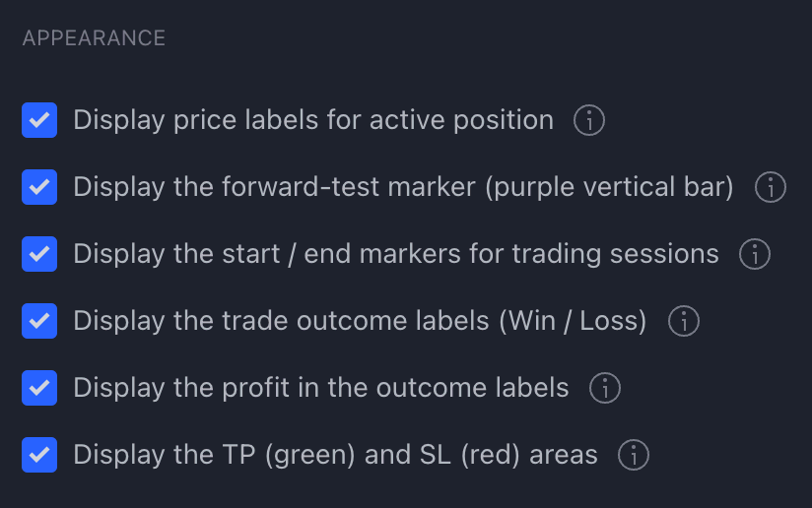Turn off profit in the outcome labels checkbox
The width and height of the screenshot is (812, 508).
pos(39,388)
